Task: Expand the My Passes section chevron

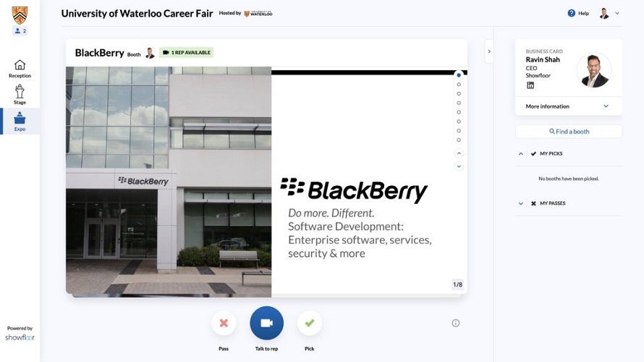Action: pyautogui.click(x=521, y=203)
